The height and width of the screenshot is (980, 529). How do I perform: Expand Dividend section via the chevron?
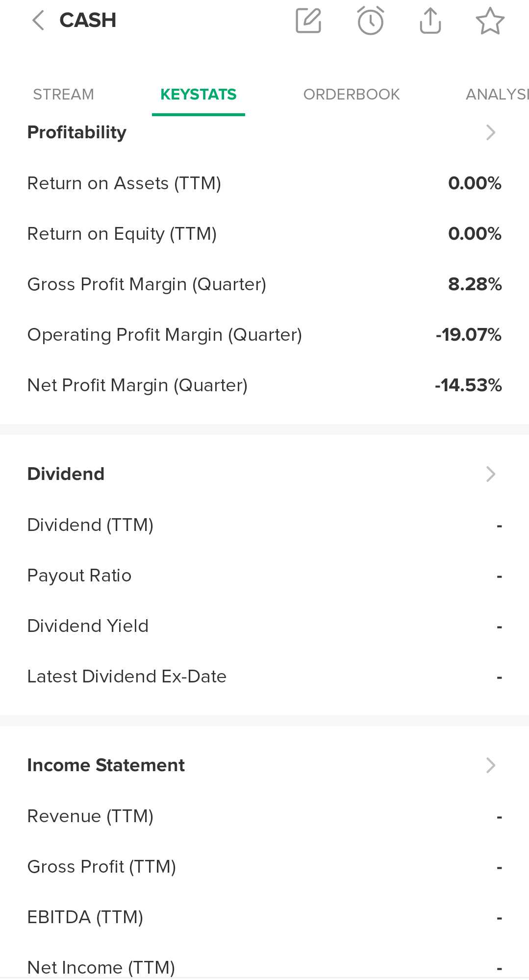click(490, 474)
